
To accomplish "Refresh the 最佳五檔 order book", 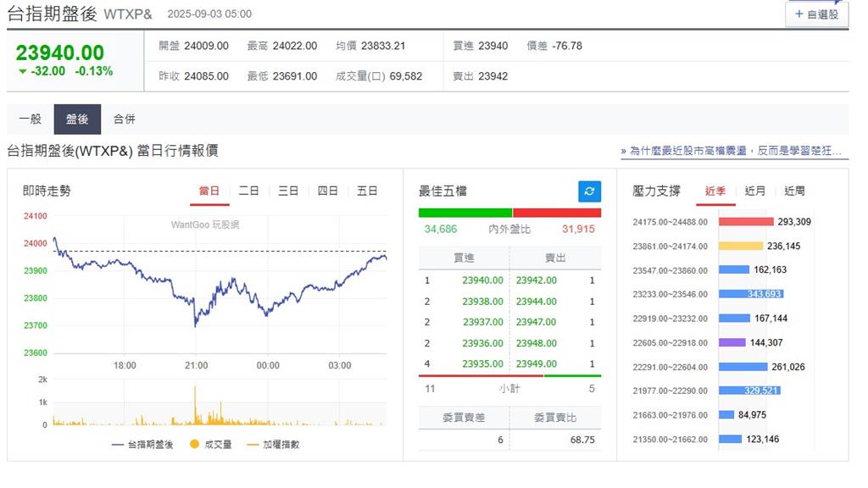I will (589, 191).
